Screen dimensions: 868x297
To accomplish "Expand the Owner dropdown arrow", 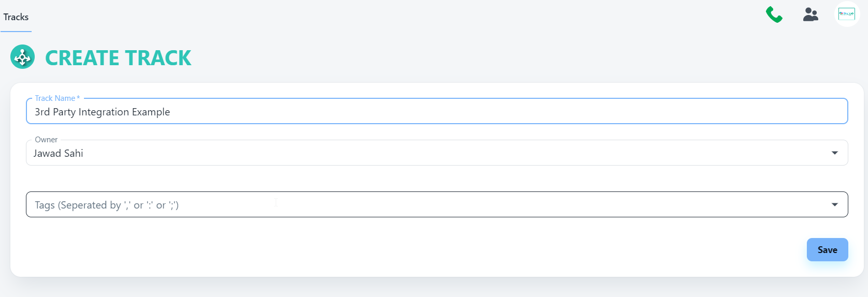I will point(834,153).
